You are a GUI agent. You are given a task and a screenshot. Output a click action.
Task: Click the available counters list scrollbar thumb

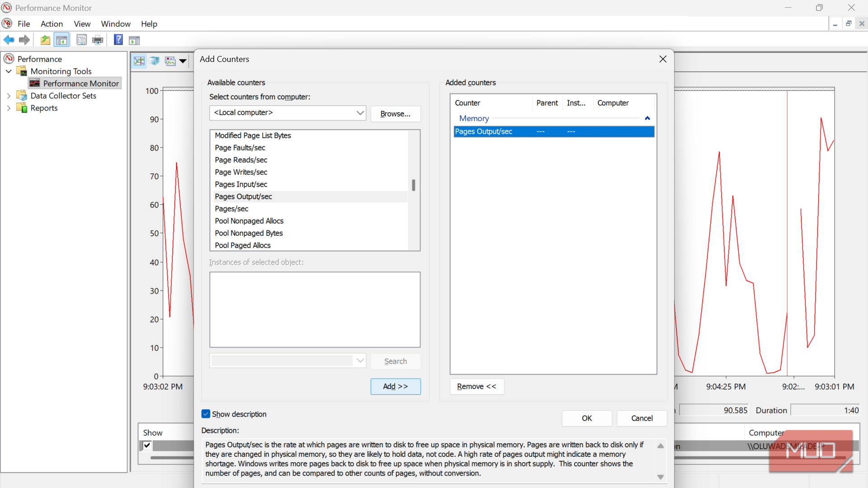(413, 185)
